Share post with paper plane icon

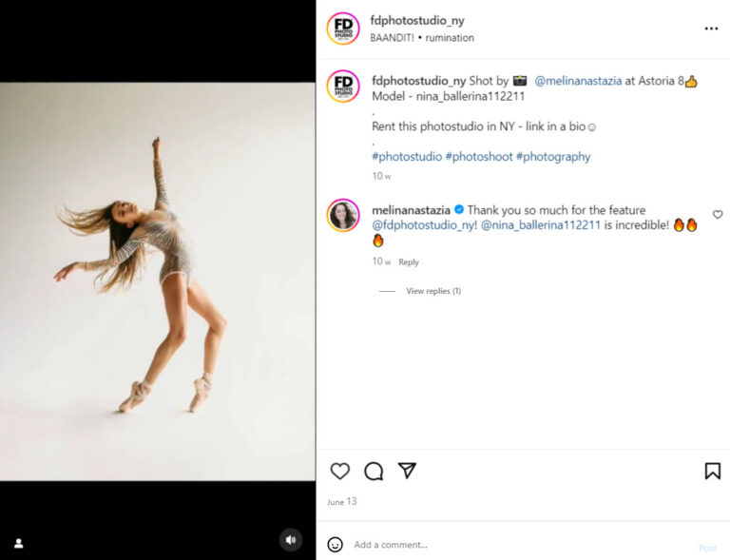pyautogui.click(x=407, y=471)
